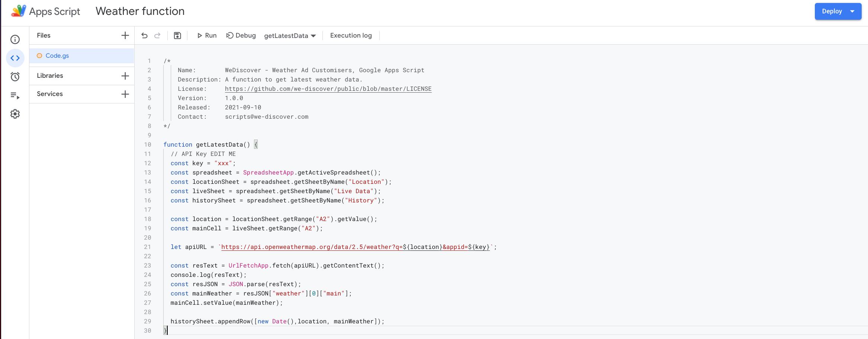Image resolution: width=868 pixels, height=339 pixels.
Task: Click on console.log(resText) line
Action: point(208,275)
